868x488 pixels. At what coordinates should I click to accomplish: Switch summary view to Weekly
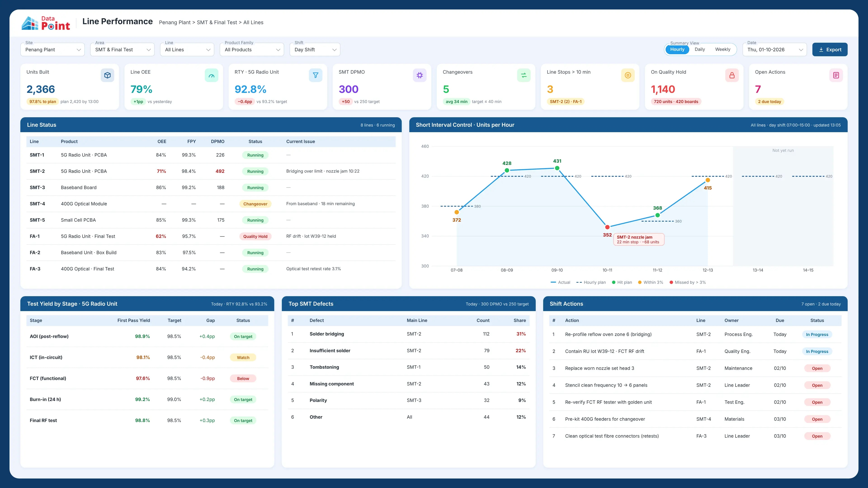(723, 49)
